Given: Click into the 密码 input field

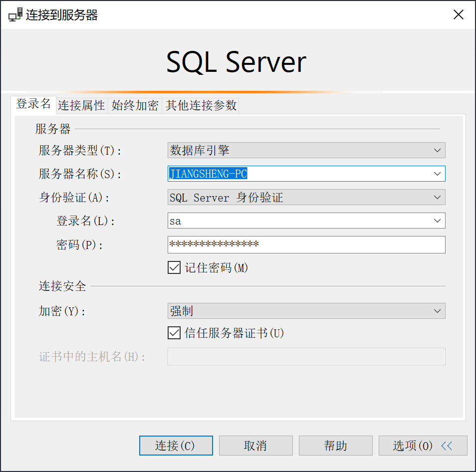Looking at the screenshot, I should coord(305,244).
